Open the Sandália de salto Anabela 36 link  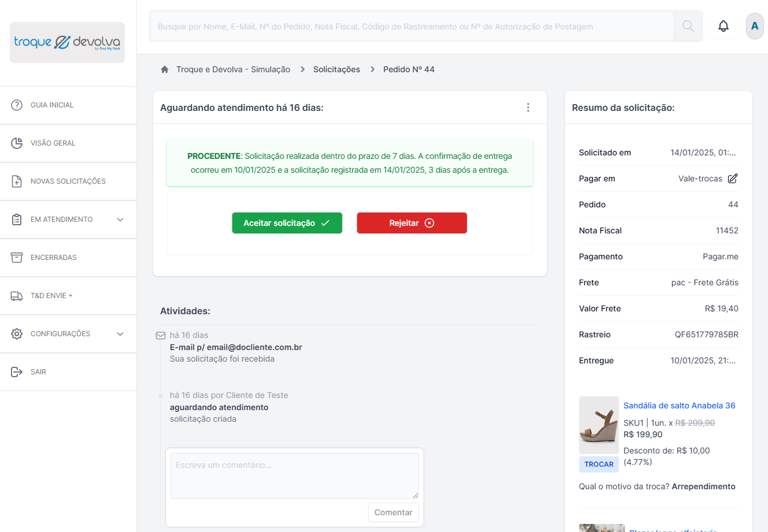click(x=679, y=405)
